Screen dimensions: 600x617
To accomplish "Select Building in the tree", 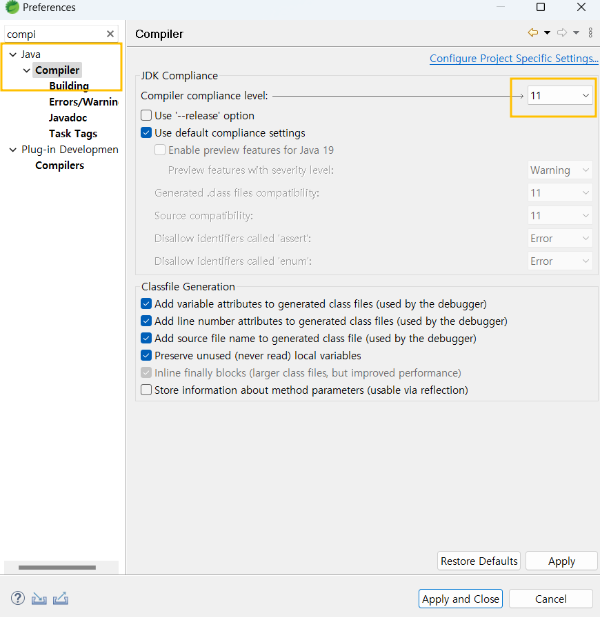I will 69,86.
